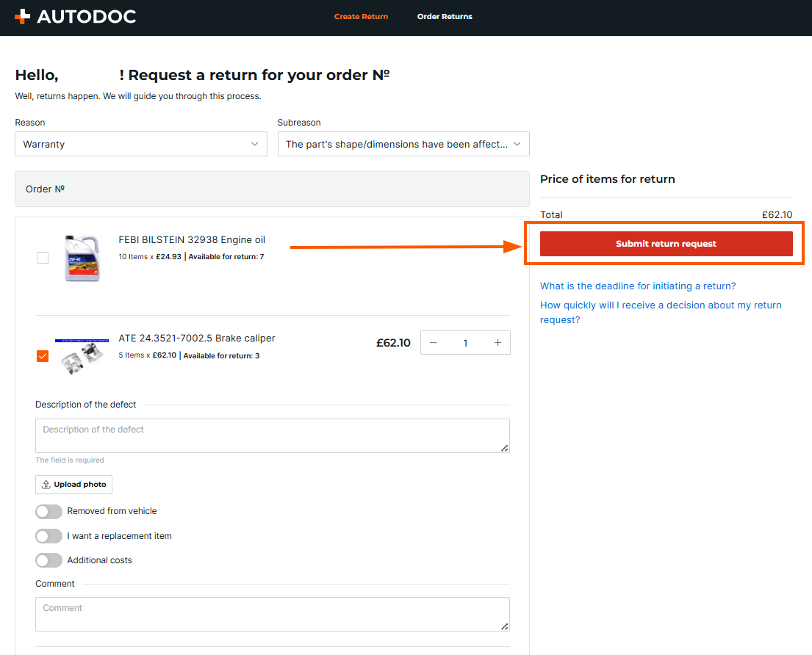Image resolution: width=812 pixels, height=655 pixels.
Task: Check the FEBI BILSTEIN Engine oil checkbox
Action: point(43,258)
